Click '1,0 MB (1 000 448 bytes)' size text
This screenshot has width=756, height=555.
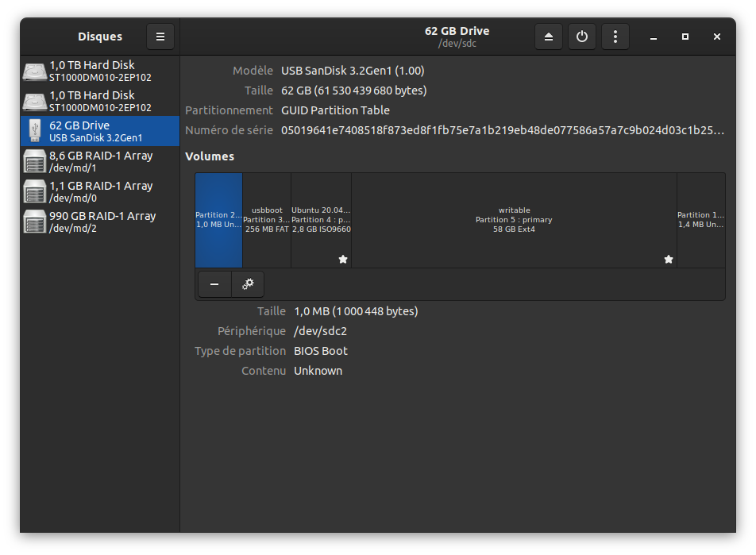click(356, 311)
